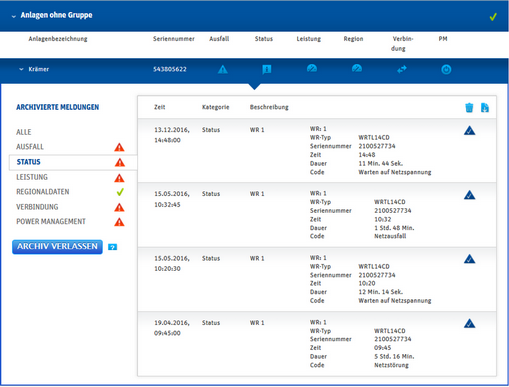Select the REGIONALDATEN filter
Screen dimensions: 509x387
(x=43, y=192)
